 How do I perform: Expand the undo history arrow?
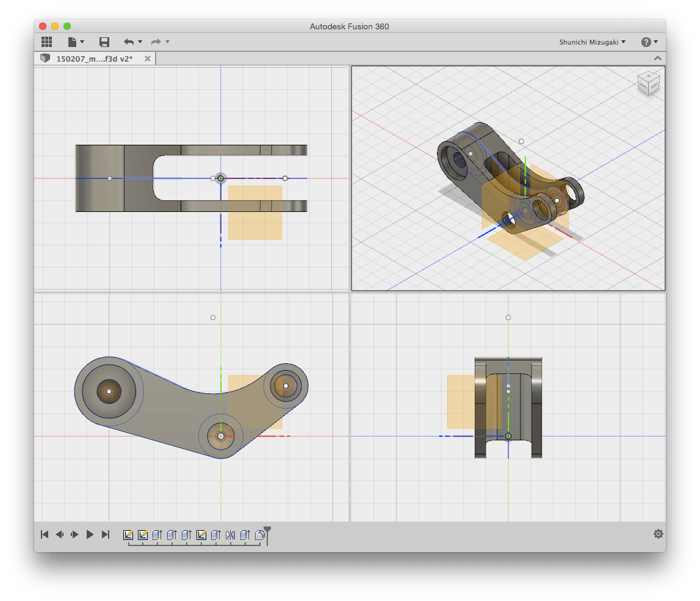(140, 42)
